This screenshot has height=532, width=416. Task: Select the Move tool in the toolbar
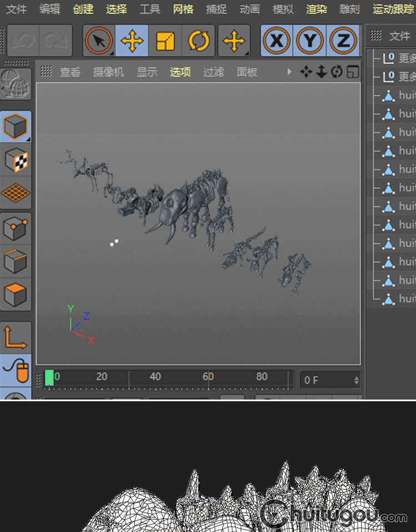132,41
